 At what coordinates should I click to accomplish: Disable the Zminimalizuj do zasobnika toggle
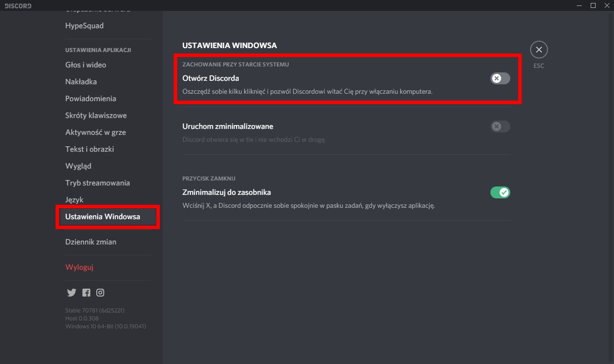coord(500,192)
